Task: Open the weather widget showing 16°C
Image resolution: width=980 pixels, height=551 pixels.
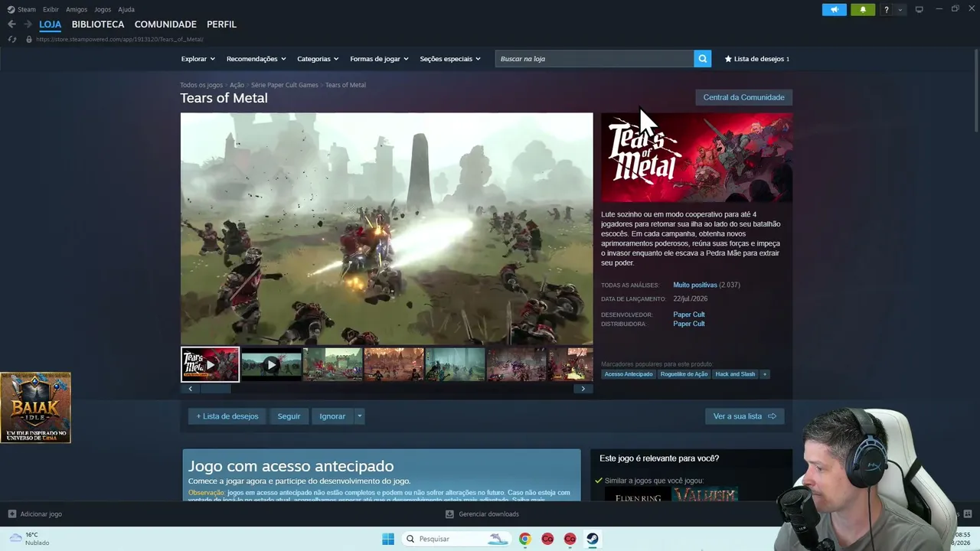Action: tap(29, 539)
